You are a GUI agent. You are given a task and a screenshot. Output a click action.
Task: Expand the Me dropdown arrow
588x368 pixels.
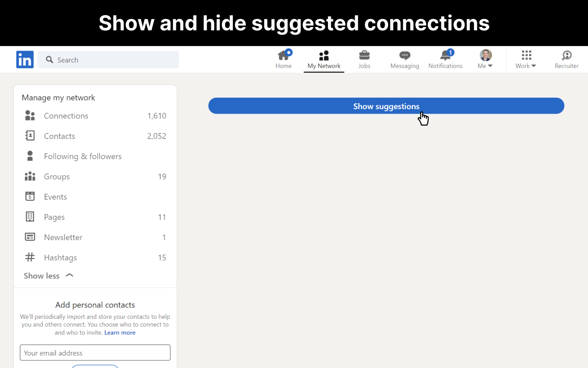coord(490,66)
